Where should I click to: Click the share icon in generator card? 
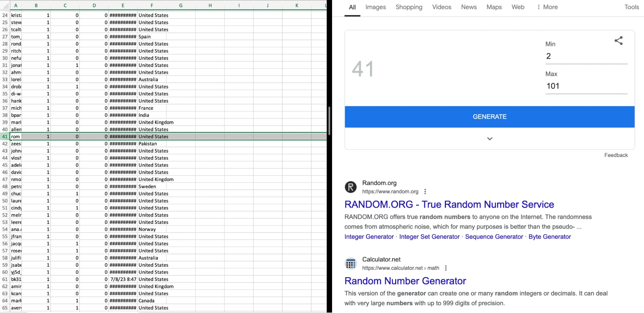pyautogui.click(x=618, y=41)
